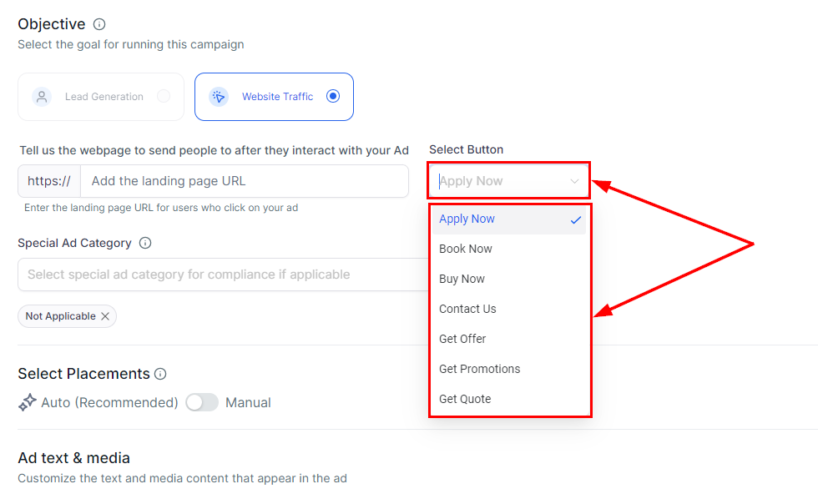Toggle placements from Auto to Manual
Viewport: 818px width, 504px height.
coord(202,402)
